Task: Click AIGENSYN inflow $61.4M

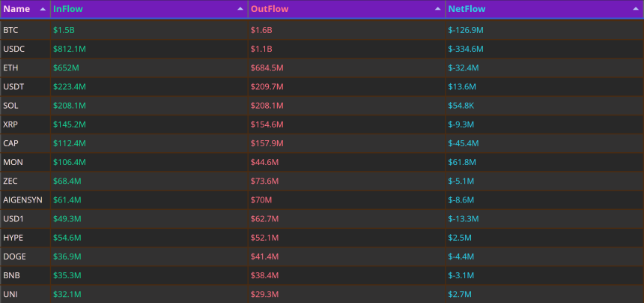Action: (67, 200)
